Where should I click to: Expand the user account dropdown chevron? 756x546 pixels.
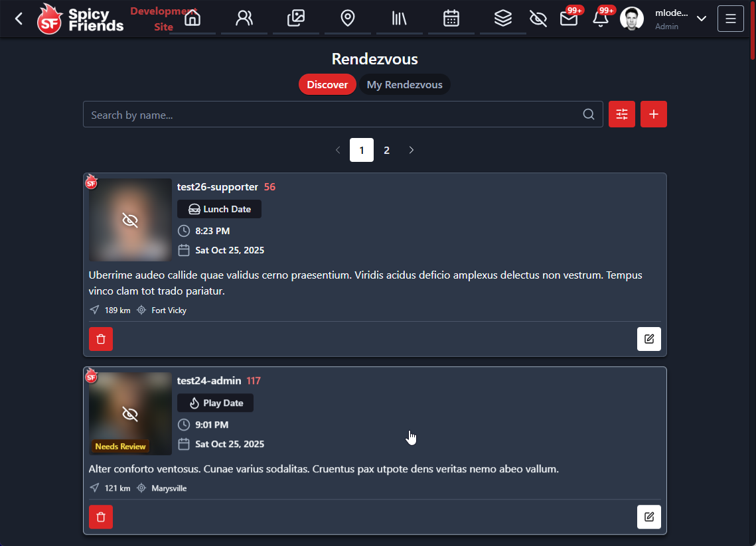(701, 19)
